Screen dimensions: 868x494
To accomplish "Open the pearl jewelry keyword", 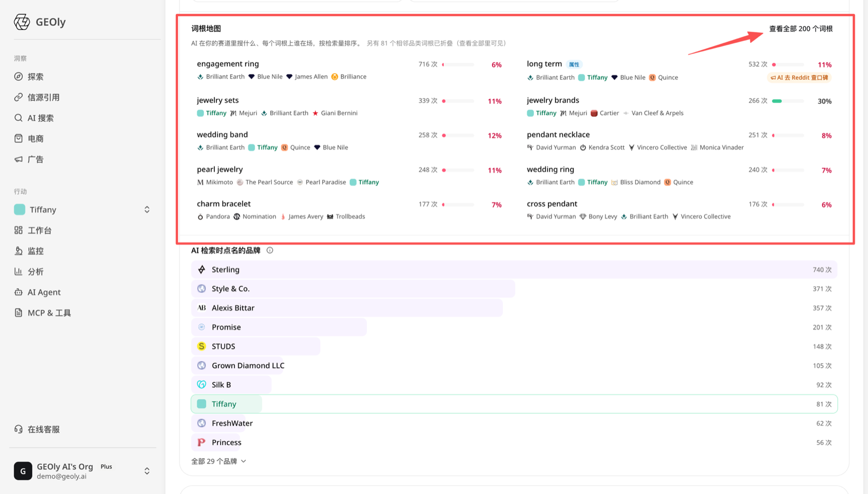I will pyautogui.click(x=220, y=169).
